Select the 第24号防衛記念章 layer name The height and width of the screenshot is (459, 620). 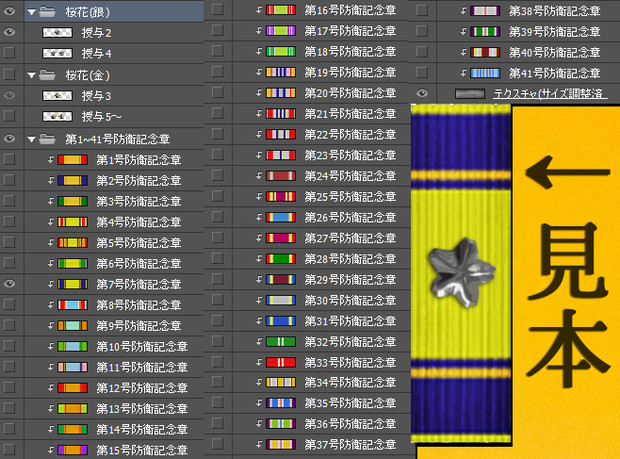coord(350,176)
